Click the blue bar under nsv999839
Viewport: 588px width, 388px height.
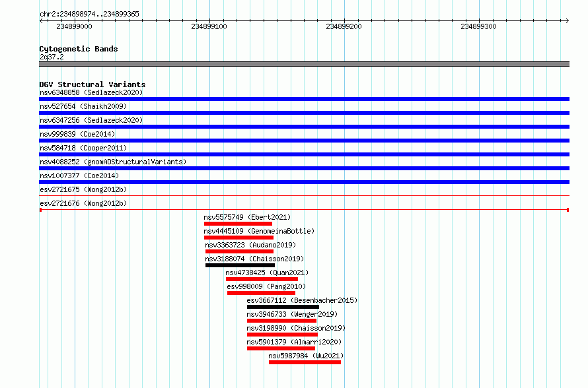pyautogui.click(x=304, y=141)
